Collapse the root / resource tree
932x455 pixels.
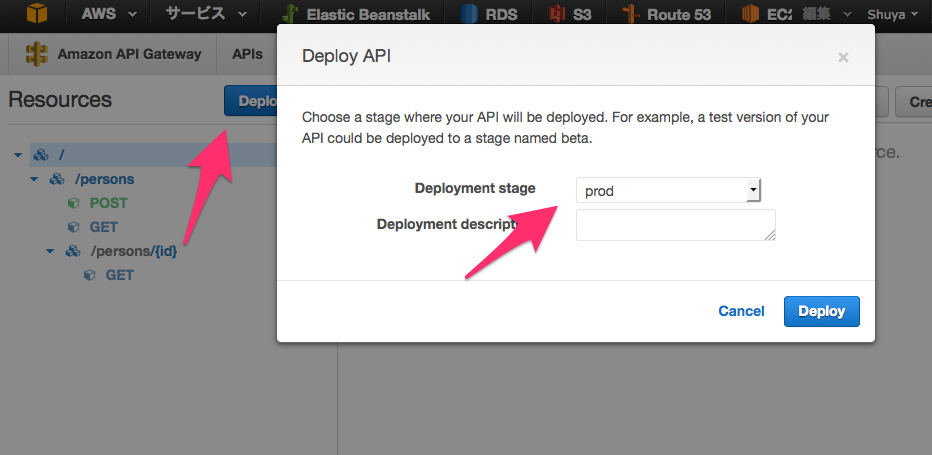click(x=18, y=155)
